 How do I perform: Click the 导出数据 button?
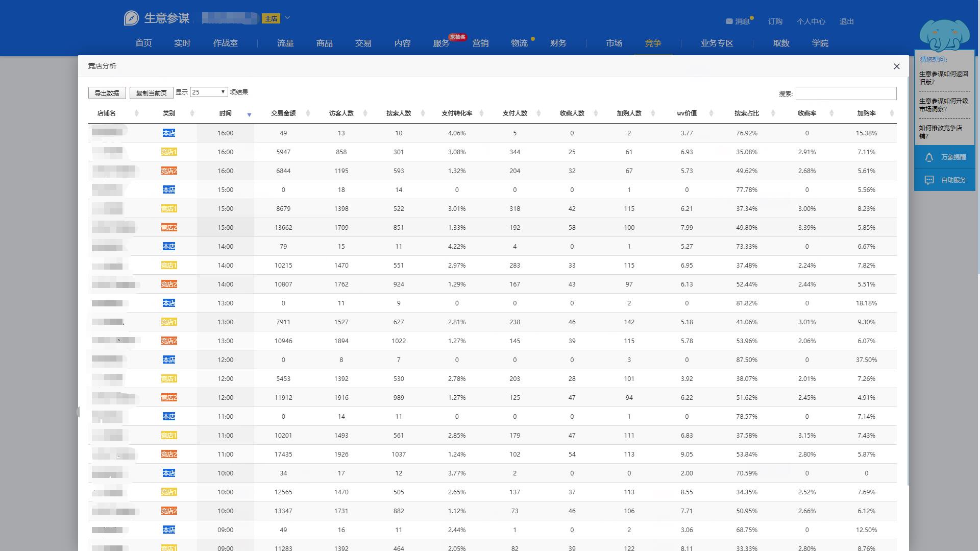[107, 93]
